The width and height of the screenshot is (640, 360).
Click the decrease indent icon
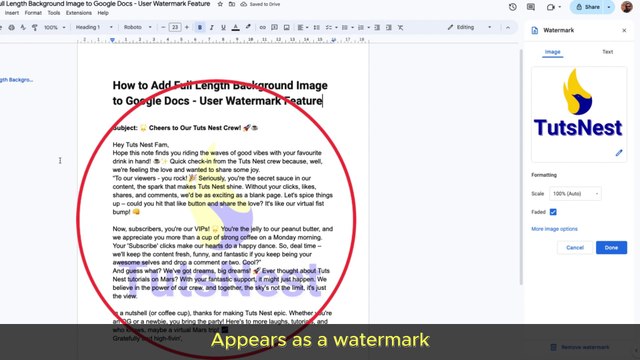coord(377,27)
